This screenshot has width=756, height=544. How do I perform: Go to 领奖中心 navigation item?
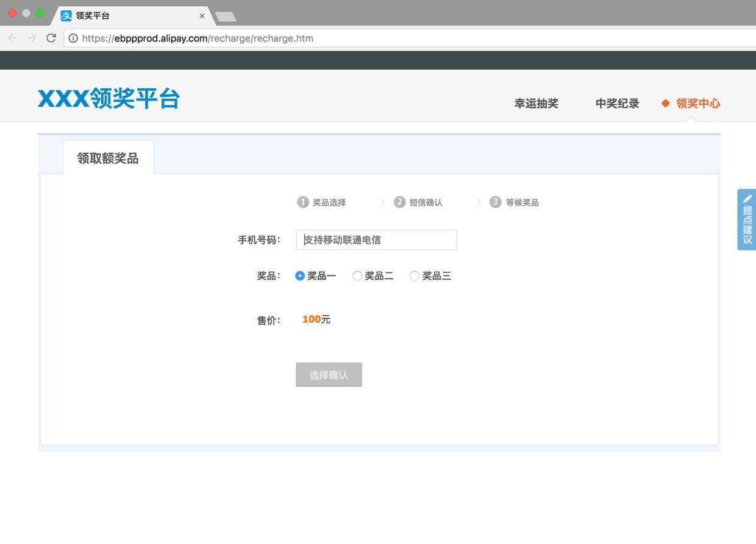pyautogui.click(x=697, y=104)
